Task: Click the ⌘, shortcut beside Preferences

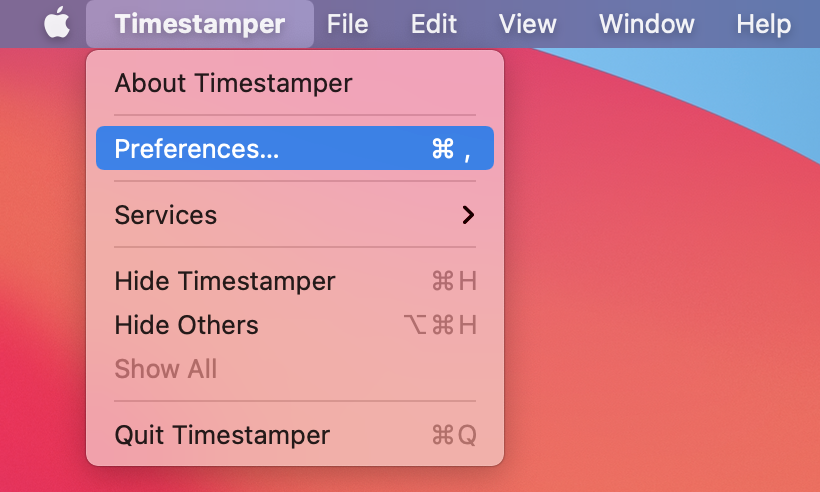Action: (x=451, y=149)
